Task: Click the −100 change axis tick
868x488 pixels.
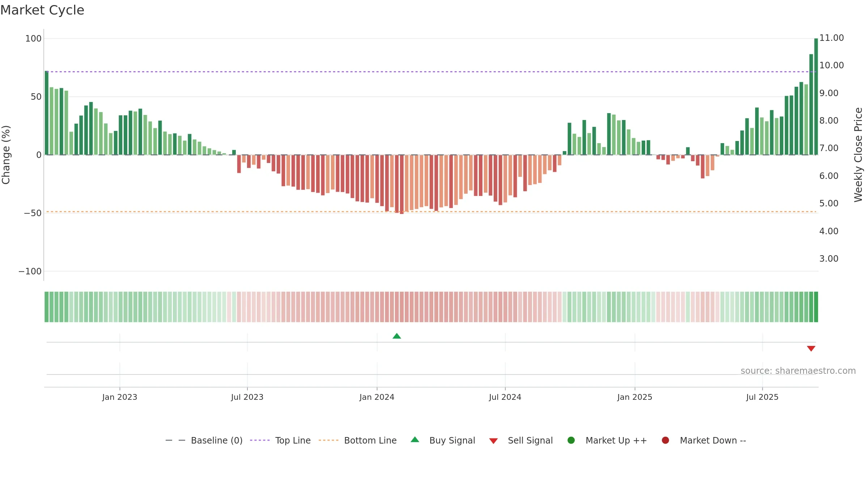Action: point(30,271)
